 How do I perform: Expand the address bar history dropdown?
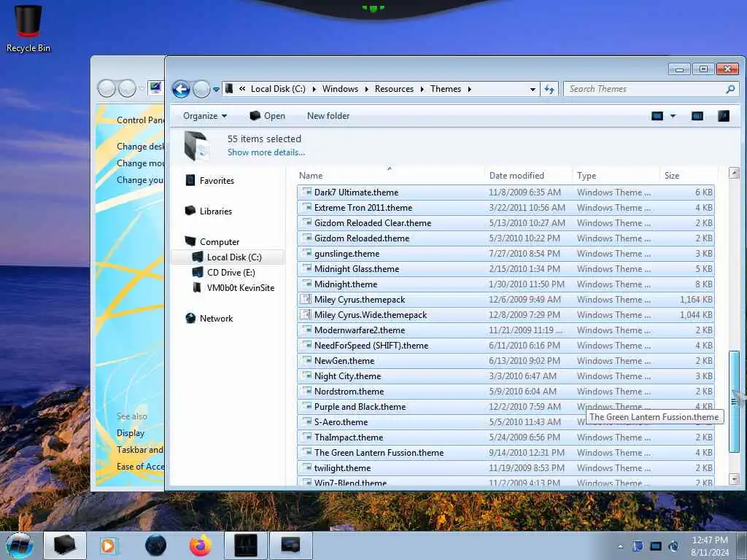tap(533, 89)
